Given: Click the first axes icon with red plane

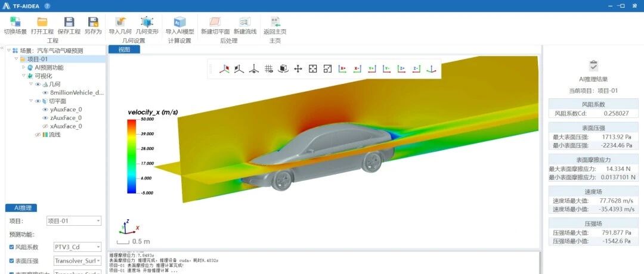Looking at the screenshot, I should click(224, 69).
